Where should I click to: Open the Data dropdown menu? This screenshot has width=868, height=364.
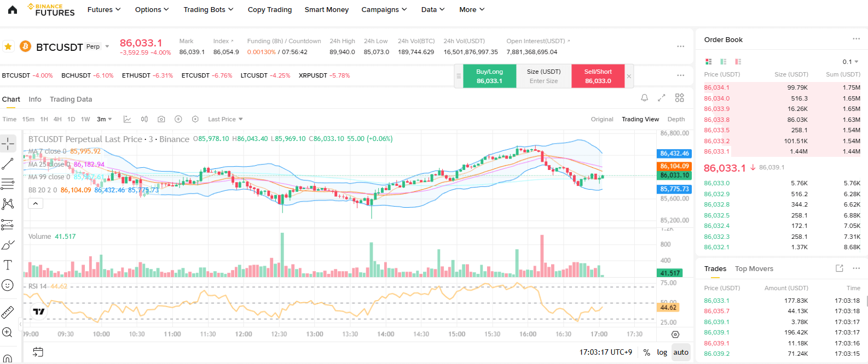click(x=433, y=9)
